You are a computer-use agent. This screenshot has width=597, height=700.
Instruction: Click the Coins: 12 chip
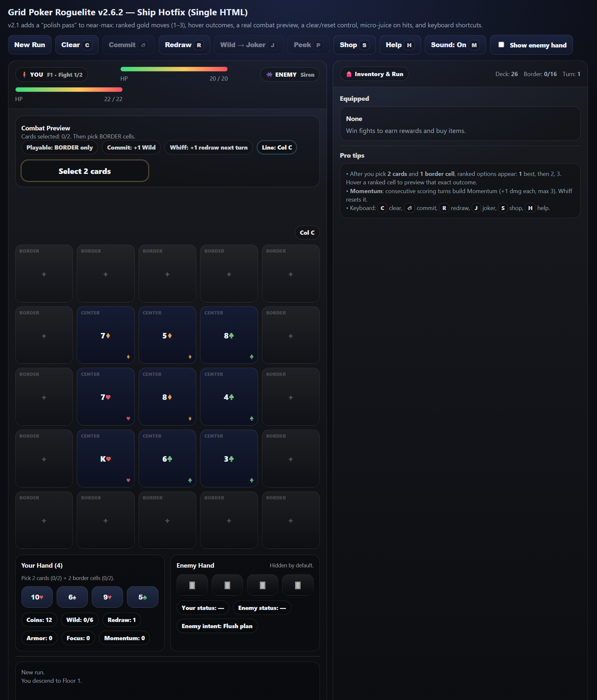pyautogui.click(x=39, y=620)
